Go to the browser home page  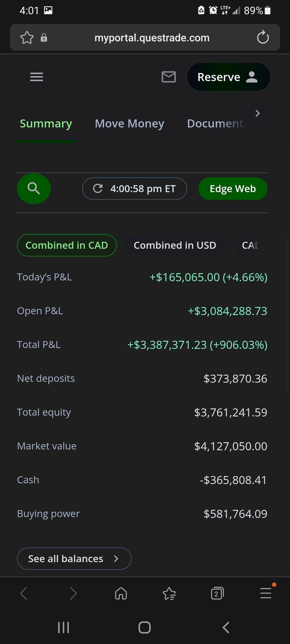pos(121,593)
